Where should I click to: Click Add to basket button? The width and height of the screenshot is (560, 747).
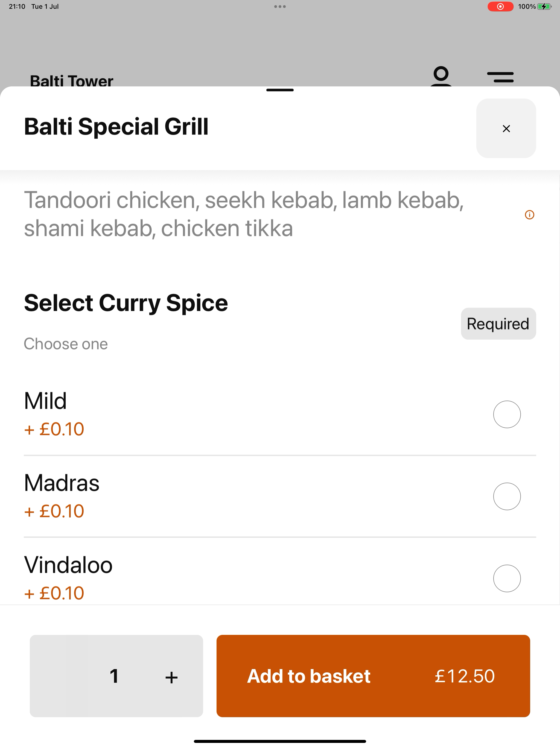tap(373, 676)
